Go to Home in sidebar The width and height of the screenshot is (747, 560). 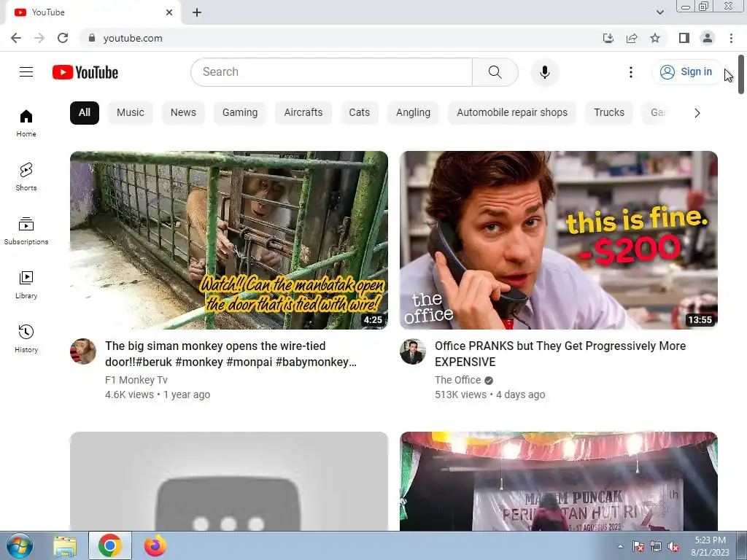click(x=26, y=122)
